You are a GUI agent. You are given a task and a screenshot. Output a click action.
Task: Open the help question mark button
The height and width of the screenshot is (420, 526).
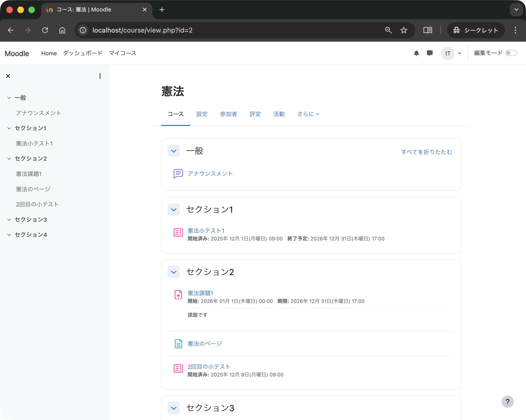508,402
